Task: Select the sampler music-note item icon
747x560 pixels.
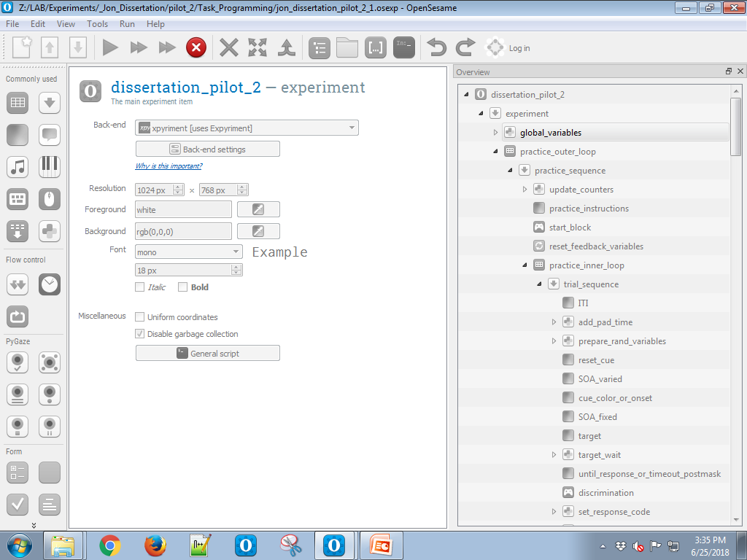Action: [x=18, y=167]
